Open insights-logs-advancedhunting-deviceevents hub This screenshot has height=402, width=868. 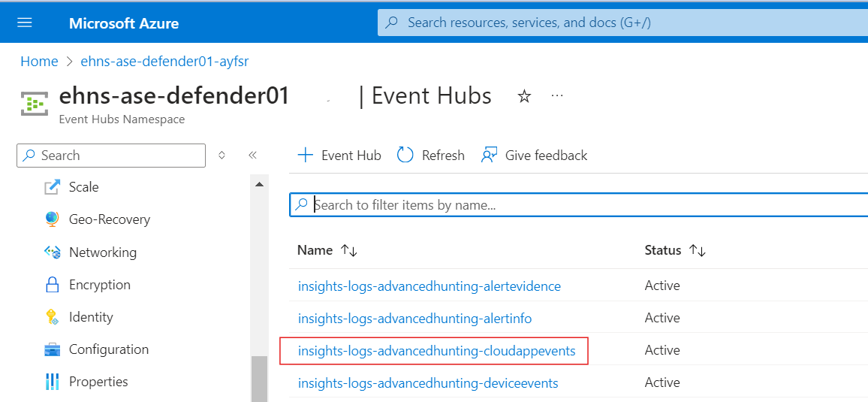[x=428, y=382]
